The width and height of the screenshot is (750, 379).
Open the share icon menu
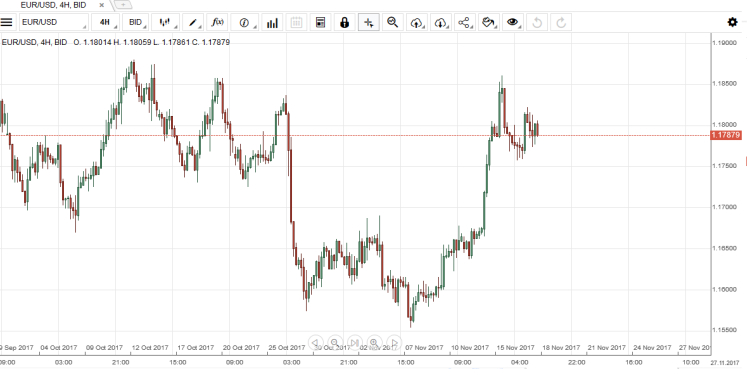click(x=464, y=22)
